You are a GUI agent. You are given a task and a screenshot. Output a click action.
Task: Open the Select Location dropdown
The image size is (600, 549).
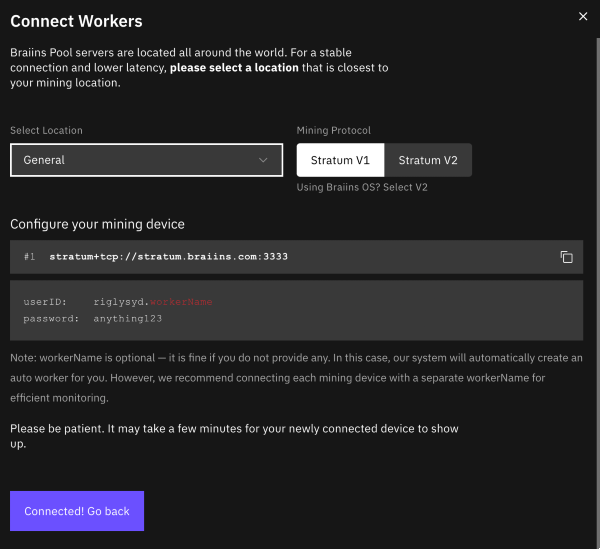coord(147,160)
